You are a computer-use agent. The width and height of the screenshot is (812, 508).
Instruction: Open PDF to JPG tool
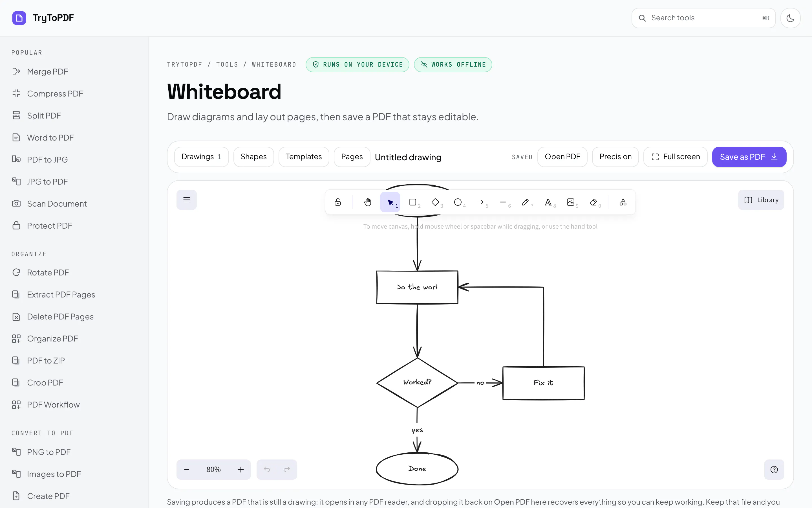(74, 159)
